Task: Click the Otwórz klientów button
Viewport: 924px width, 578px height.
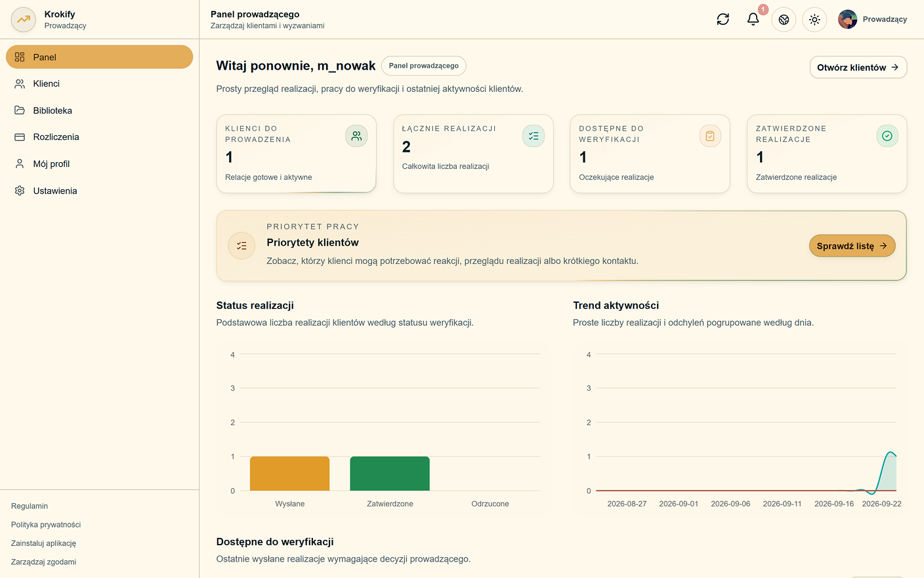Action: click(858, 67)
